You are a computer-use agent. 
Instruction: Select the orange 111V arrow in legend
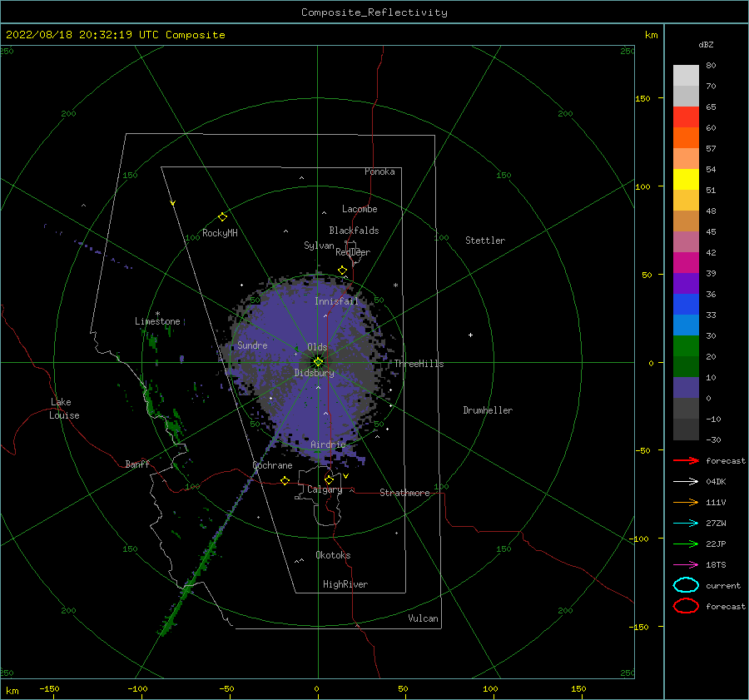coord(686,502)
